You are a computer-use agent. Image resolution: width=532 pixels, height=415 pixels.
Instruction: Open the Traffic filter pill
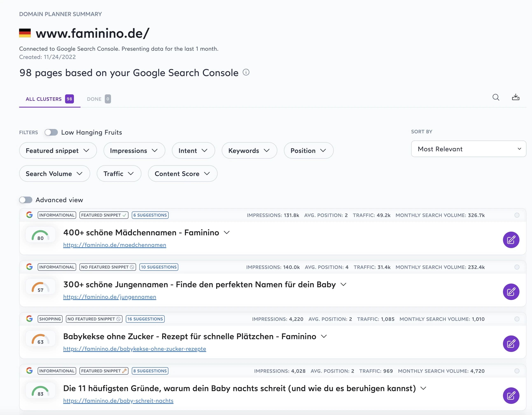pyautogui.click(x=119, y=174)
